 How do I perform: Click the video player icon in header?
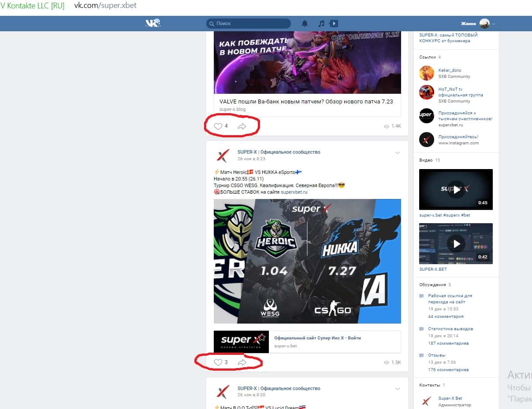pos(334,23)
